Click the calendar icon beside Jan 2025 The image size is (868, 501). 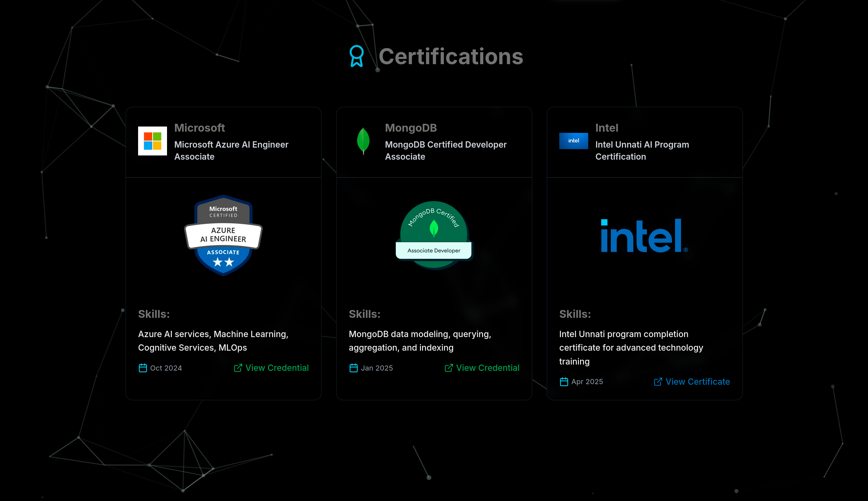(x=353, y=368)
